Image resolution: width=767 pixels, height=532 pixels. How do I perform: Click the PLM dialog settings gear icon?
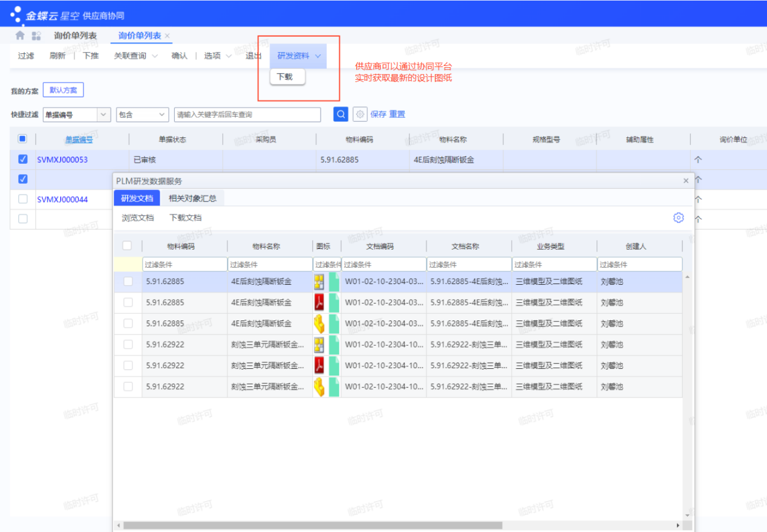coord(678,218)
